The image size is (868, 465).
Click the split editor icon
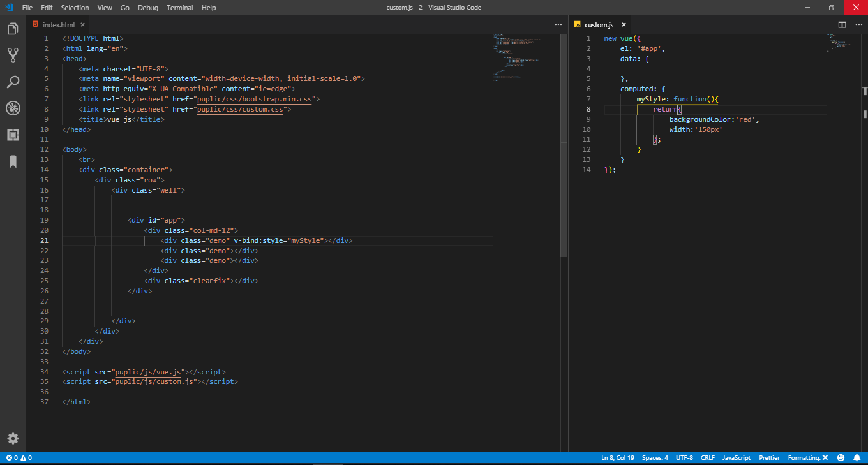(x=842, y=25)
